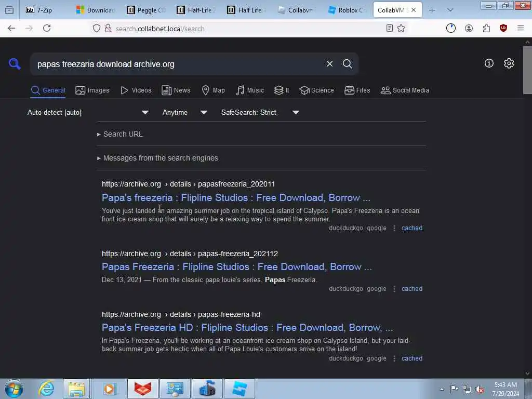532x399 pixels.
Task: Open Papas Freezeria Flipline Studios result
Action: [236, 267]
